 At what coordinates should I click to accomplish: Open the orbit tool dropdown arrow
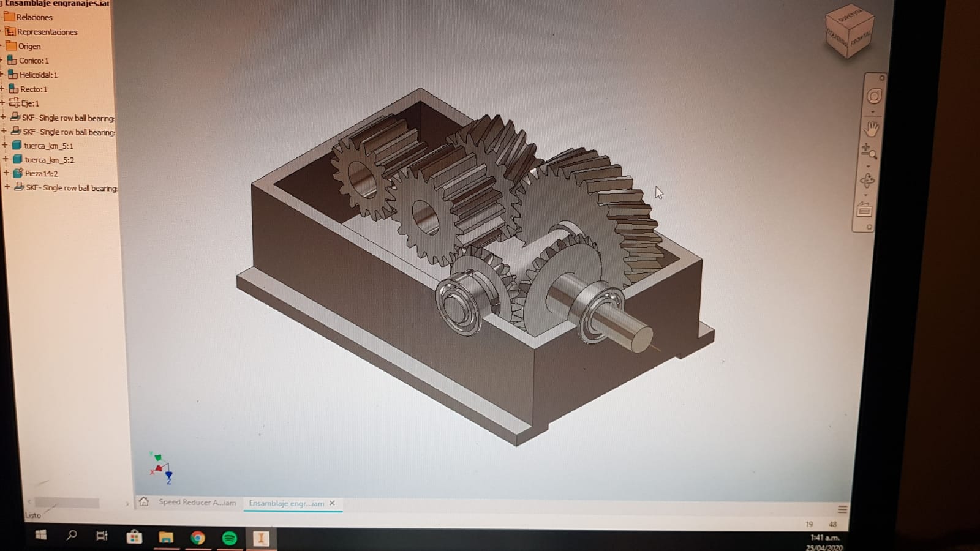(x=865, y=195)
